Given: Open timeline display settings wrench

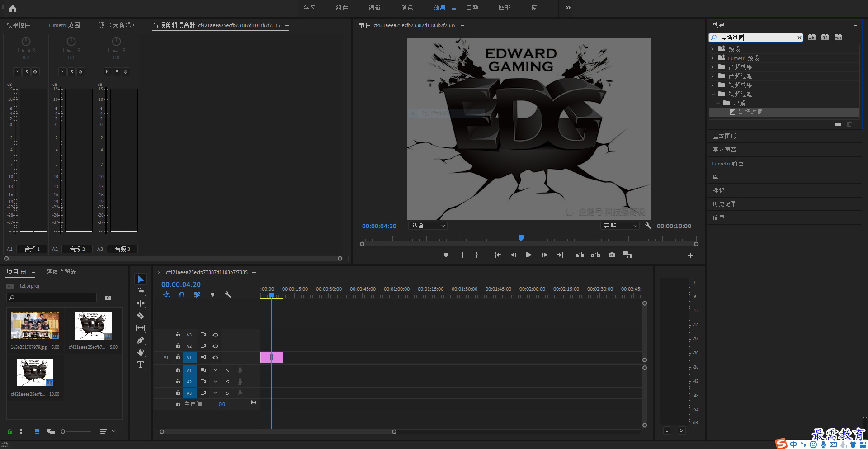Looking at the screenshot, I should pyautogui.click(x=228, y=294).
